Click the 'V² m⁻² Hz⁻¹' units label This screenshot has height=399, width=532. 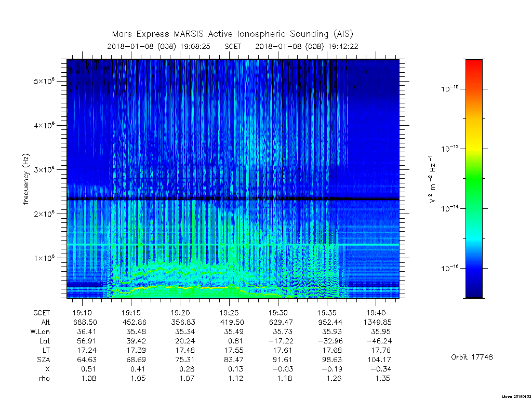tap(432, 179)
